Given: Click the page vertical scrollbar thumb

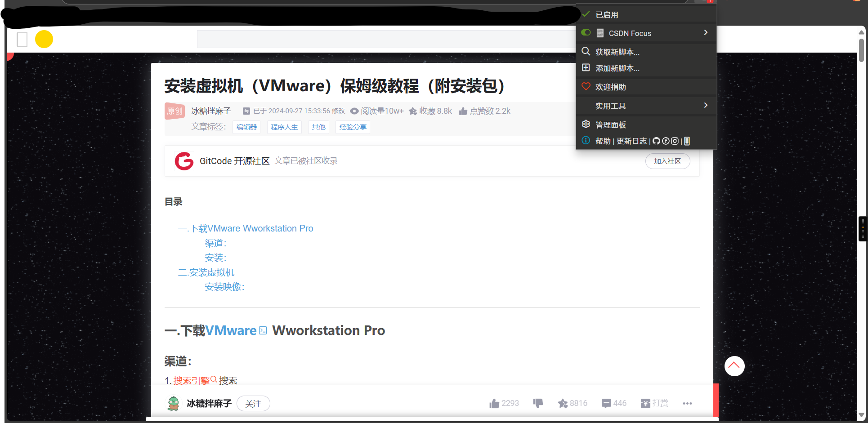Looking at the screenshot, I should pos(861,50).
